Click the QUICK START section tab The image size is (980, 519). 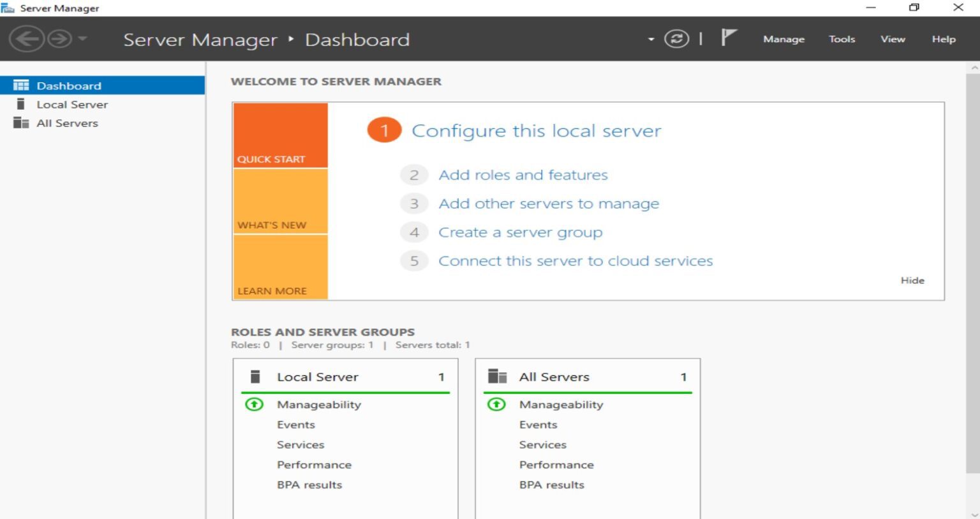[279, 135]
